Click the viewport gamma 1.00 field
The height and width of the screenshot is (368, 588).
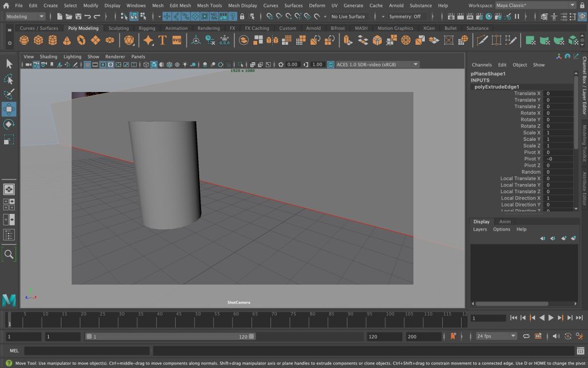(317, 64)
